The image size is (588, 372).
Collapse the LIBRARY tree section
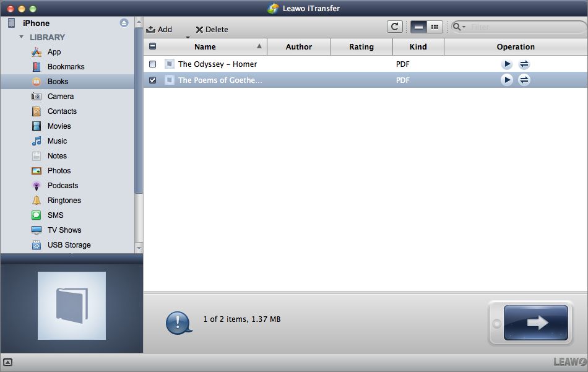pyautogui.click(x=22, y=37)
